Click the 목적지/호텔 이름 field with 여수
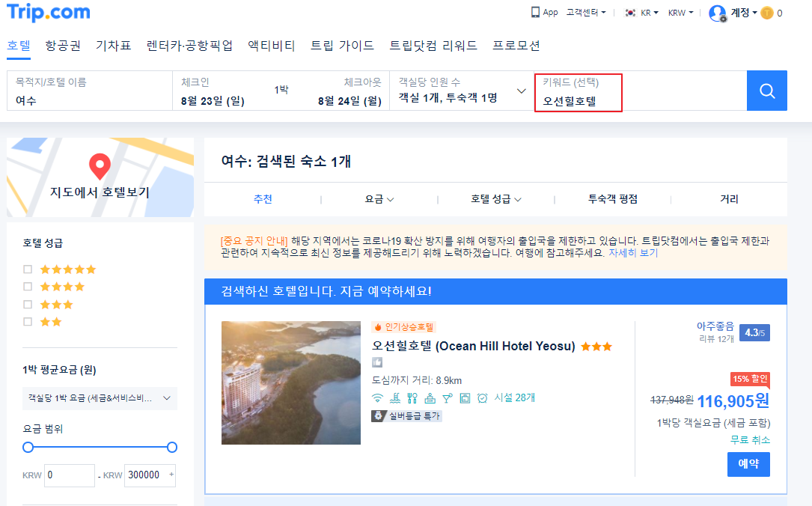This screenshot has height=506, width=812. 90,91
